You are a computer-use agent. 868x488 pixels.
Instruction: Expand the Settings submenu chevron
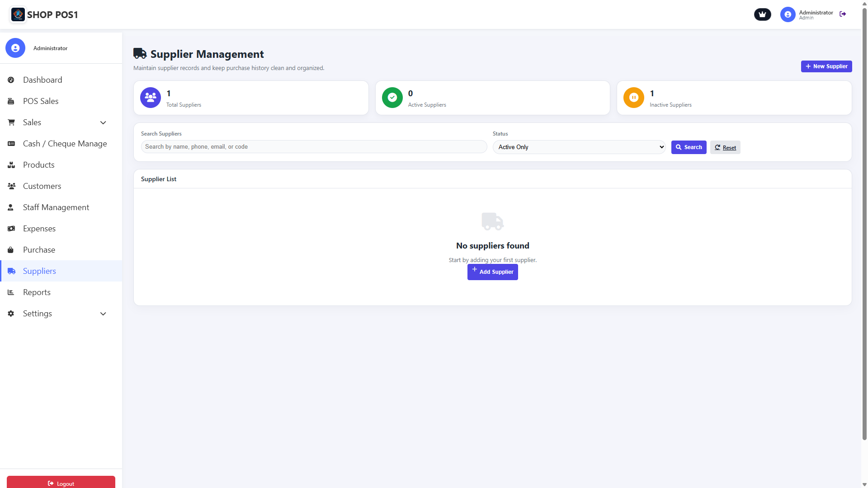pos(103,314)
